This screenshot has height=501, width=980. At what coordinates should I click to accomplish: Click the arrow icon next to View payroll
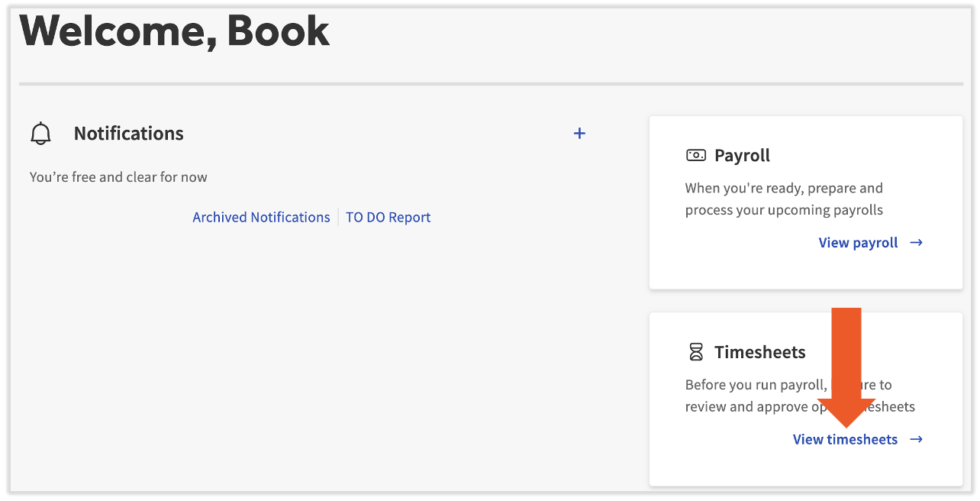pyautogui.click(x=916, y=242)
